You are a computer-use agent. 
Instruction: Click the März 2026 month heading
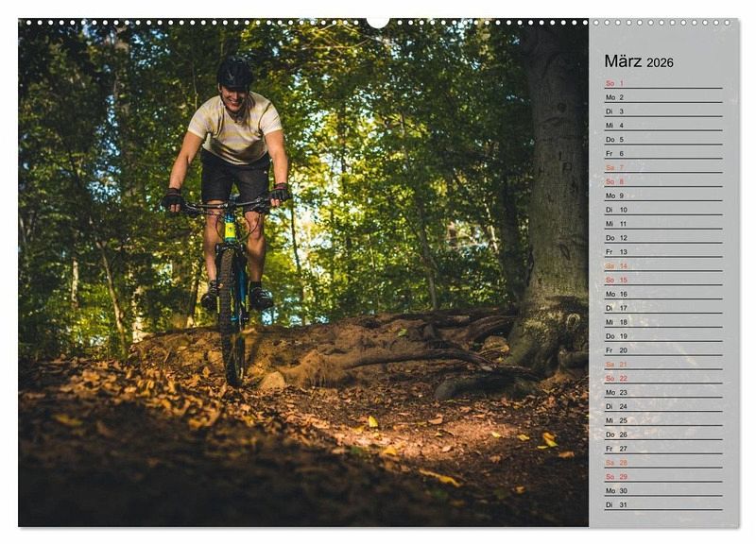click(639, 61)
